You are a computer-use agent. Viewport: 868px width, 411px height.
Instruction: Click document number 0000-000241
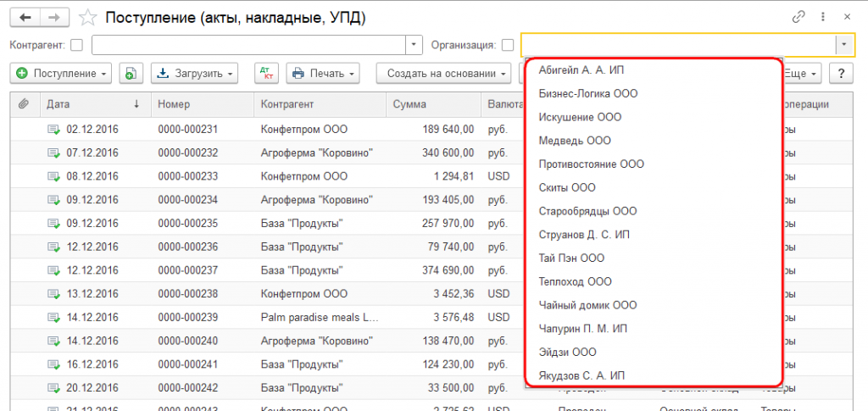[x=187, y=364]
